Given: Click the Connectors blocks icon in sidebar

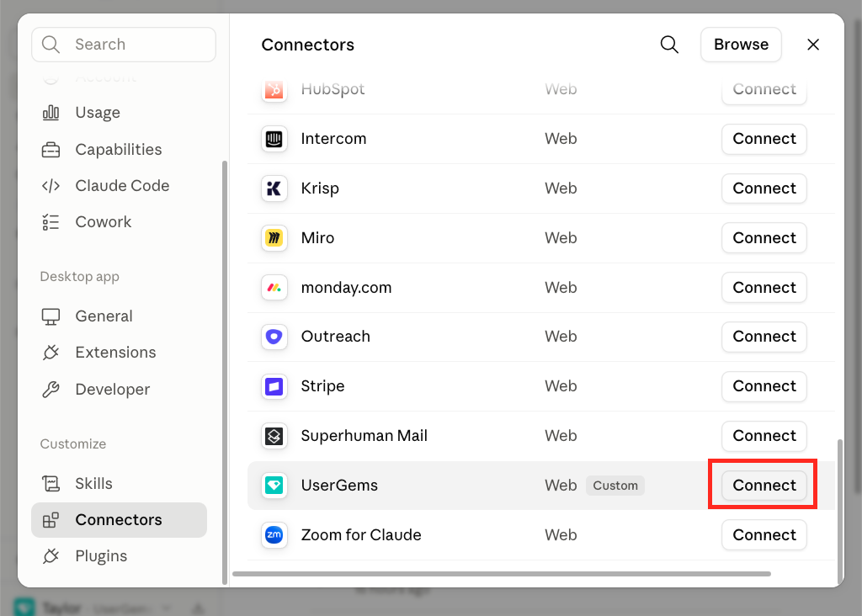Looking at the screenshot, I should [x=51, y=520].
